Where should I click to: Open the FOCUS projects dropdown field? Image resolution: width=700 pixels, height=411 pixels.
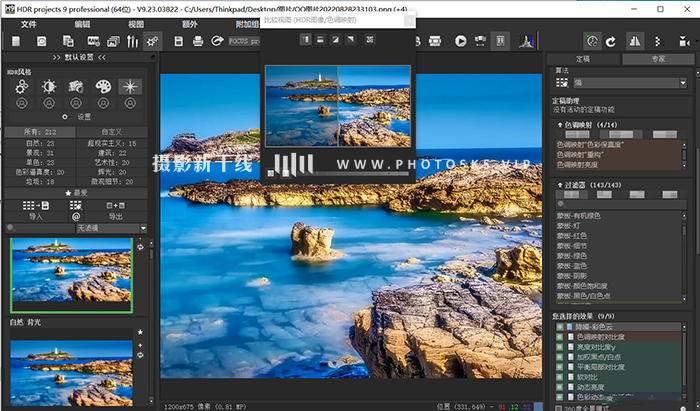click(x=244, y=41)
